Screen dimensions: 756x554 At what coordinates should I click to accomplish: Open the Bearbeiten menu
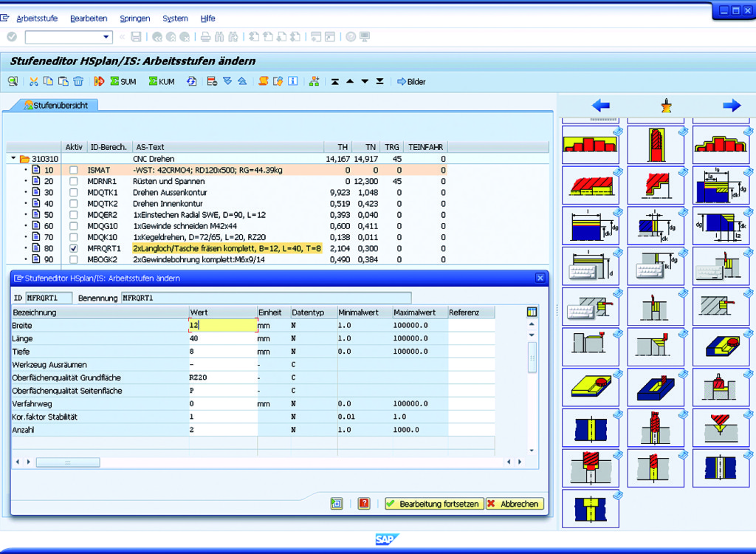click(89, 18)
